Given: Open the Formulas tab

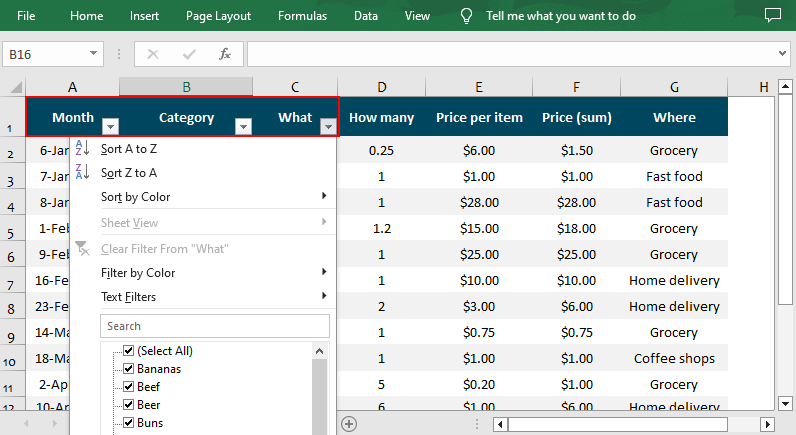Looking at the screenshot, I should coord(302,16).
